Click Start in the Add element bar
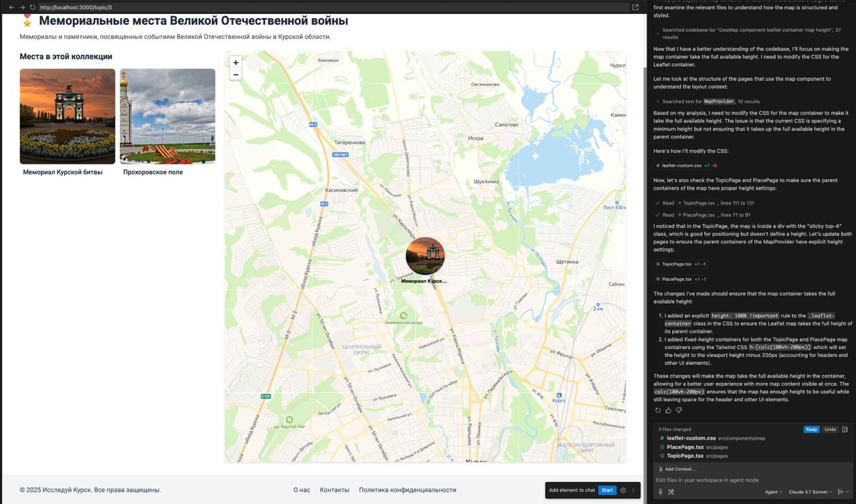 607,490
